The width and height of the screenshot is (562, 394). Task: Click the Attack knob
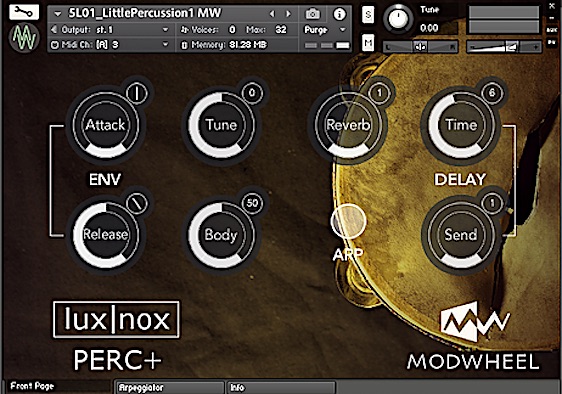click(105, 125)
